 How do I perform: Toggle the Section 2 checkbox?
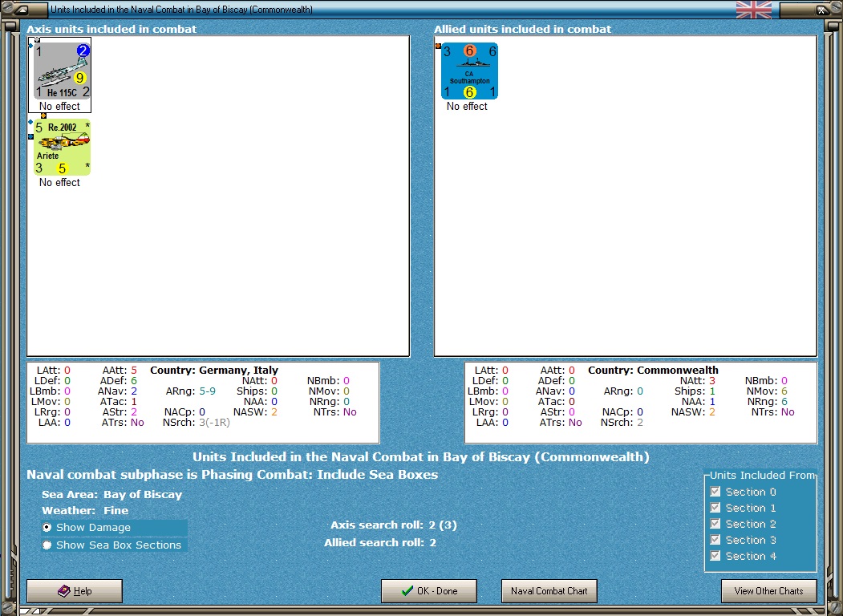[x=715, y=524]
